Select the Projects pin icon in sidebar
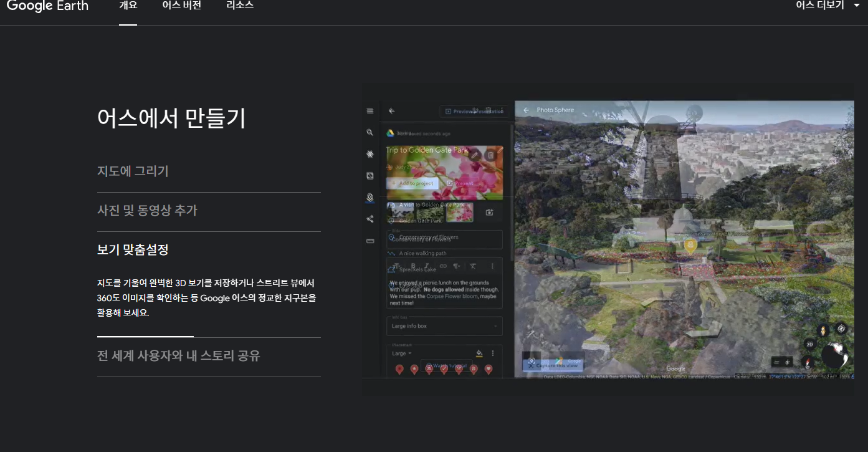The image size is (868, 452). coord(370,198)
